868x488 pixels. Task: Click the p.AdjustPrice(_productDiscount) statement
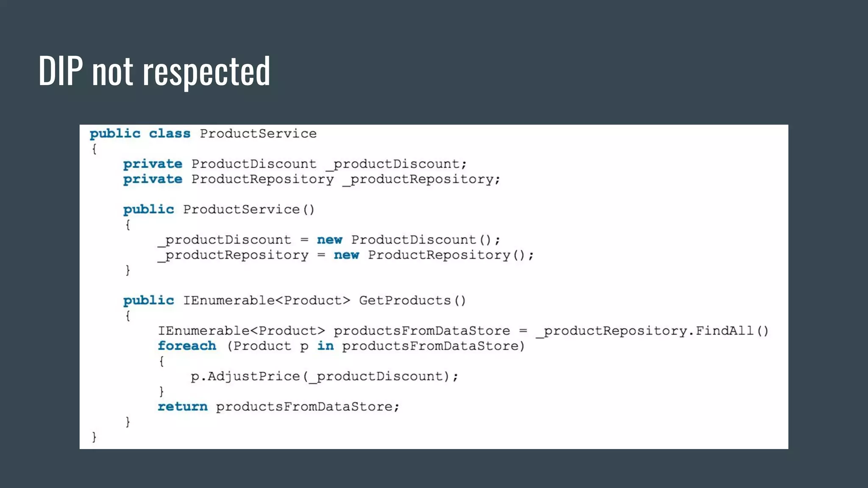tap(324, 377)
